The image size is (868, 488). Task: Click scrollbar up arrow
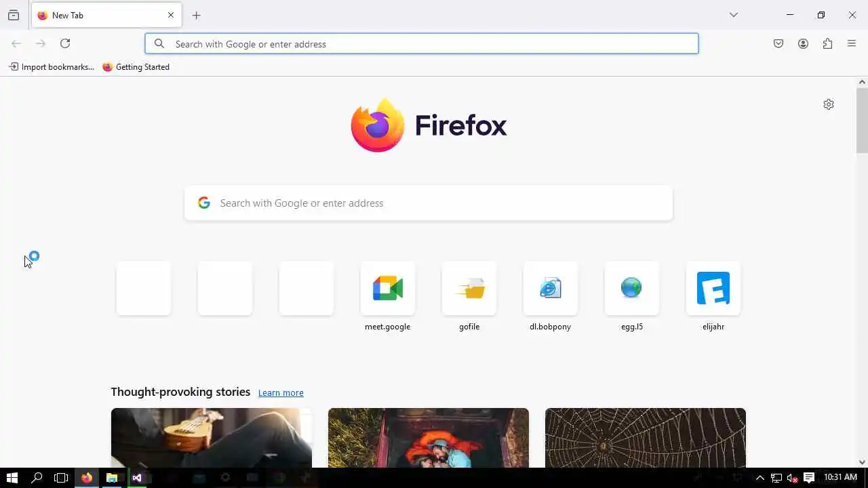tap(862, 82)
